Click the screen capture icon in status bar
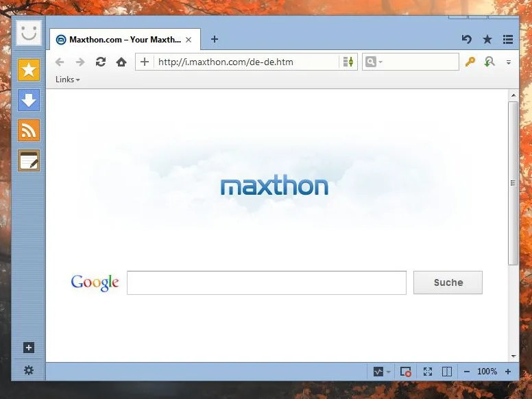This screenshot has width=532, height=399. [405, 372]
